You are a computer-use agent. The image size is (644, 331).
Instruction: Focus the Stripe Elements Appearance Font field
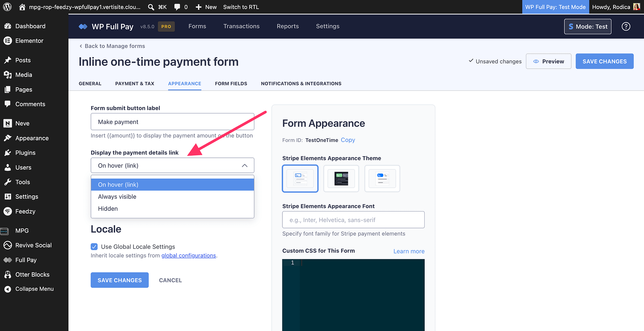(x=354, y=220)
